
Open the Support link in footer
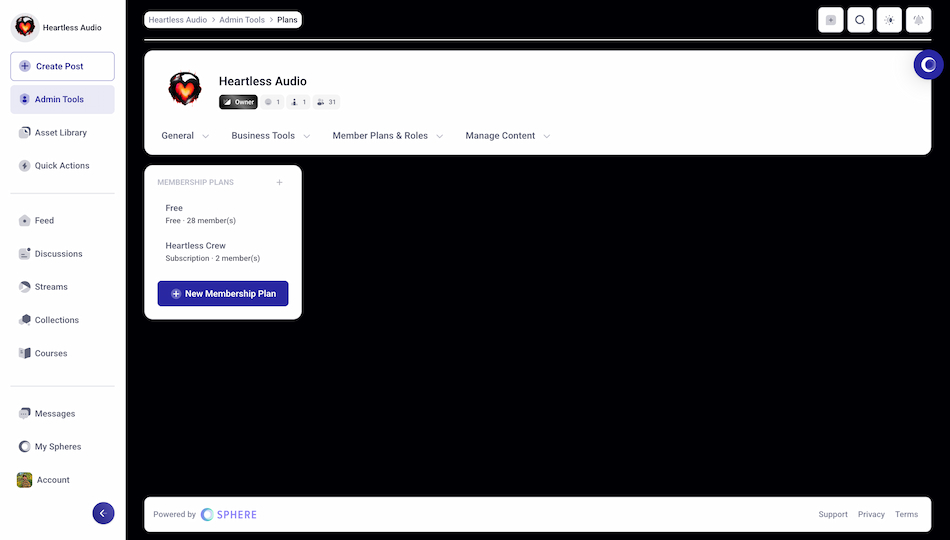coord(833,515)
